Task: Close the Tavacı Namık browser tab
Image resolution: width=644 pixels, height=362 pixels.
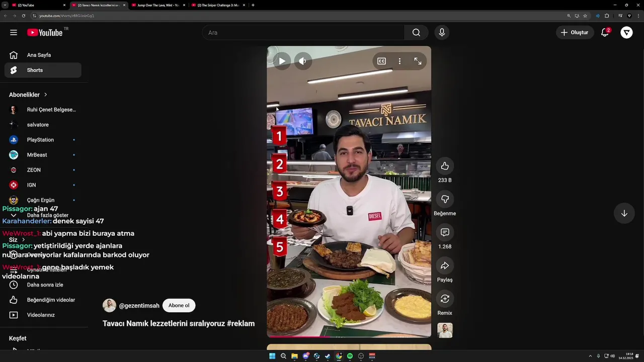Action: (124, 5)
